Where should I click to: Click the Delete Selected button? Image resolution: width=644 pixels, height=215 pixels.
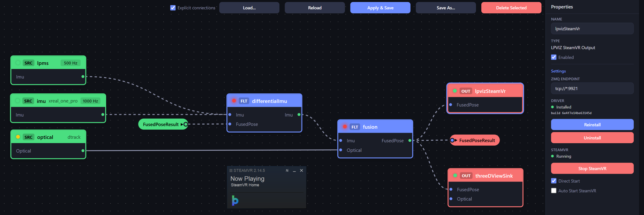[511, 8]
